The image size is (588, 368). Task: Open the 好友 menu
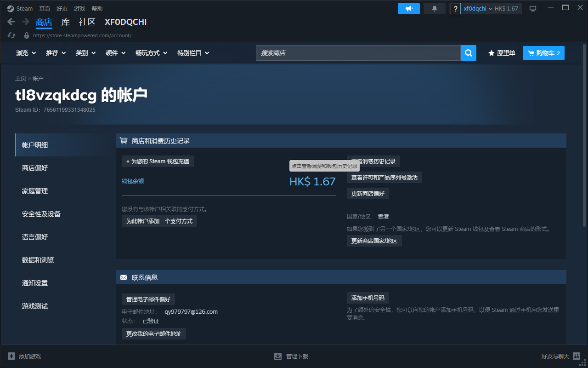(x=62, y=9)
